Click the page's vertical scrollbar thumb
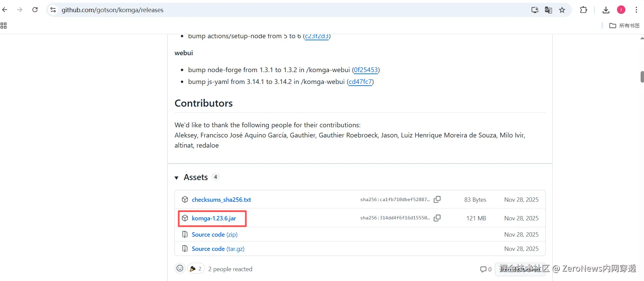Image resolution: width=644 pixels, height=281 pixels. [x=642, y=77]
